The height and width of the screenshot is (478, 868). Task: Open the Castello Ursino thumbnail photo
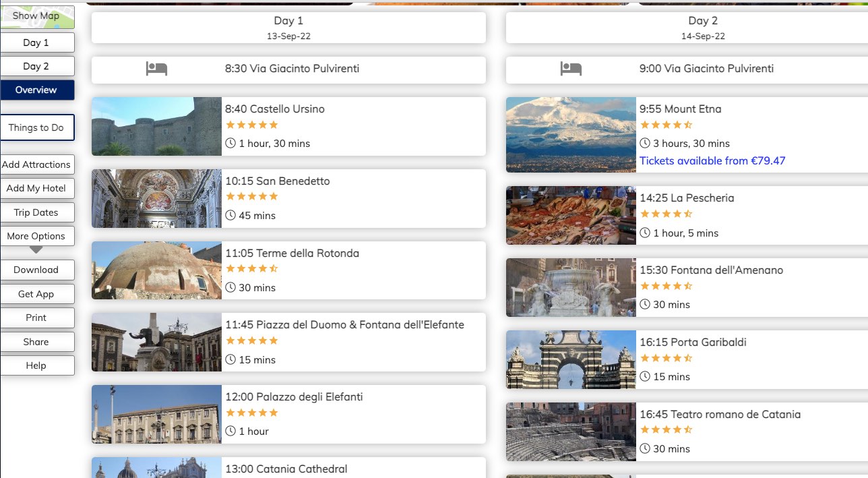point(156,126)
